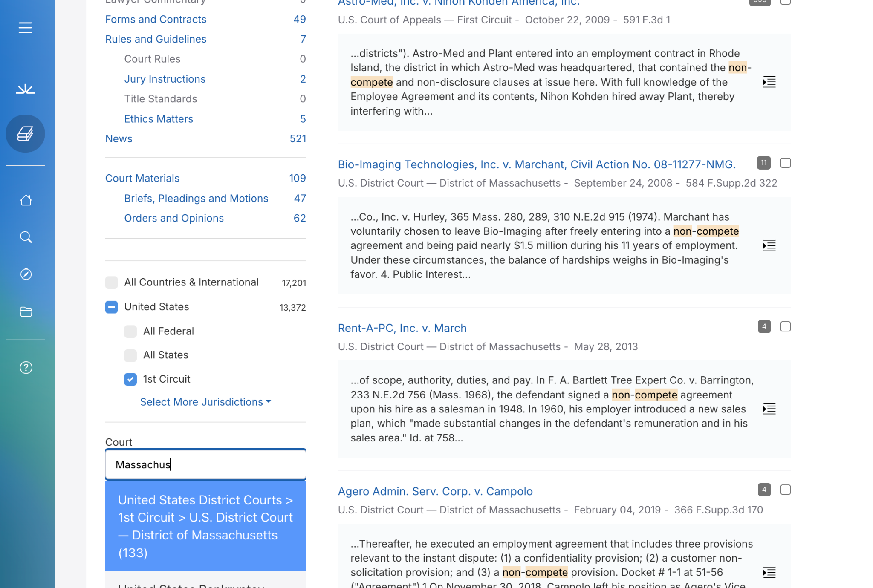873x588 pixels.
Task: Expand snippet of the Bio-Imaging result
Action: 769,245
